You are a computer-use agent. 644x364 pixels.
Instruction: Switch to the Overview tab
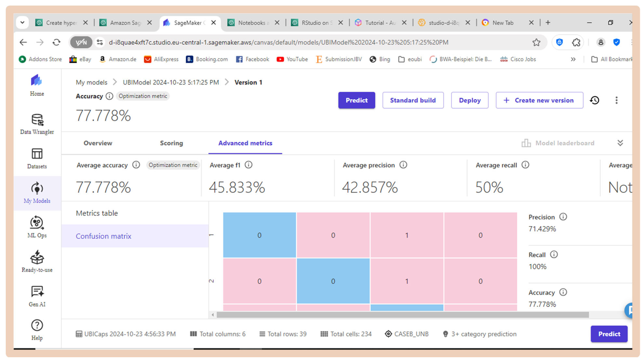point(98,143)
